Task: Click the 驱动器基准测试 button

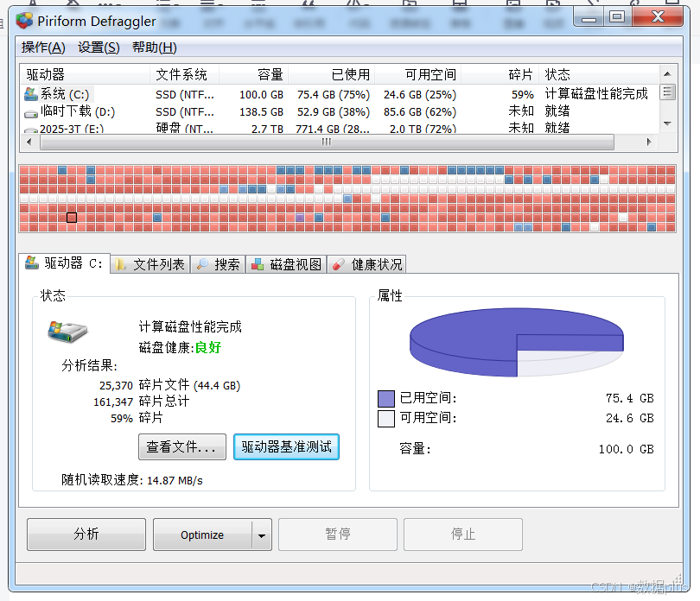Action: click(x=286, y=446)
